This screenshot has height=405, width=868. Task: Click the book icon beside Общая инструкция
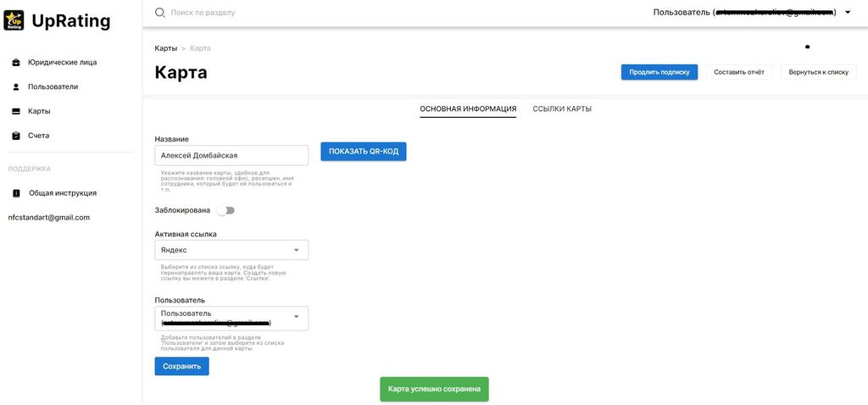[x=16, y=193]
